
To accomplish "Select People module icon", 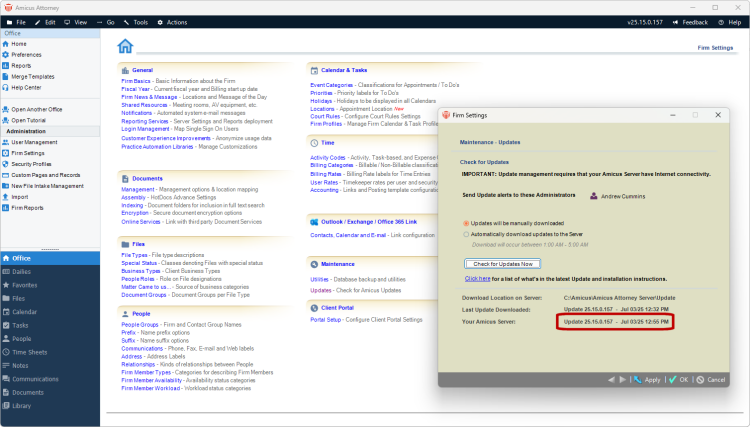I will coord(6,339).
